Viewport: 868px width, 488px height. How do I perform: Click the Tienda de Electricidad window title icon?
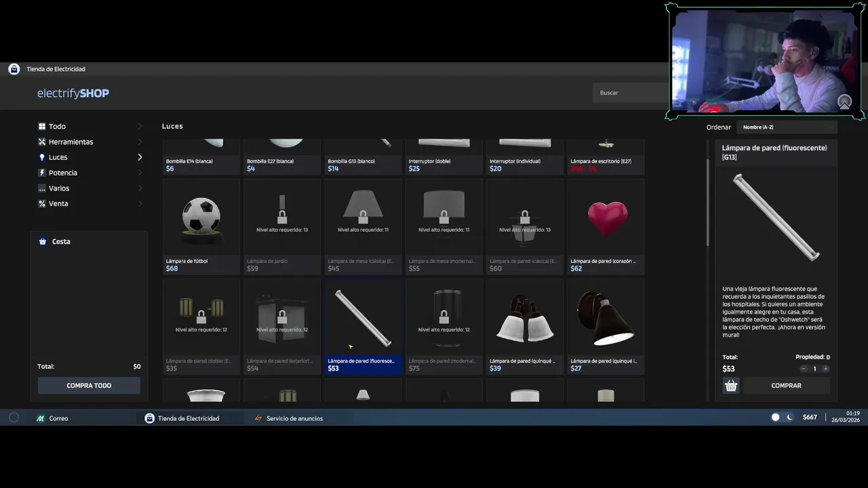point(14,69)
